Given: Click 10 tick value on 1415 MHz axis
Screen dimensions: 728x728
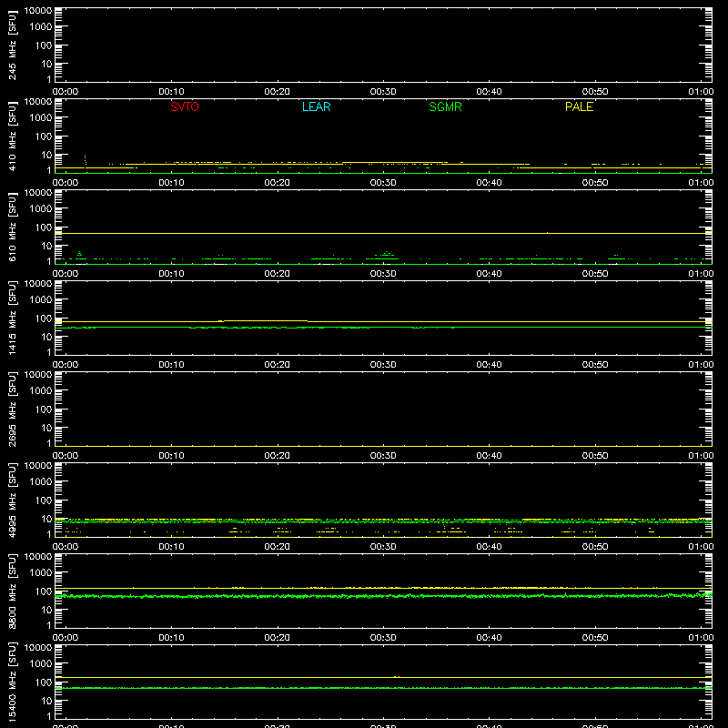Looking at the screenshot, I should pyautogui.click(x=46, y=337).
